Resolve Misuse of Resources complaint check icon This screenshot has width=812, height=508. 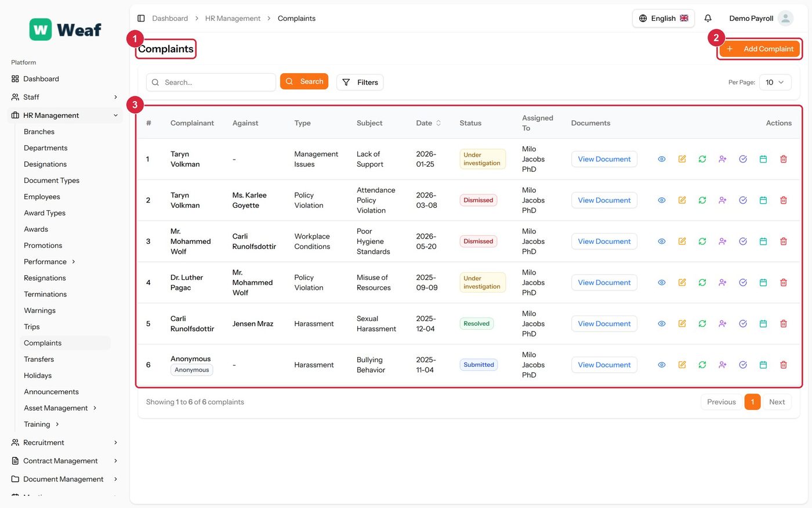coord(743,283)
